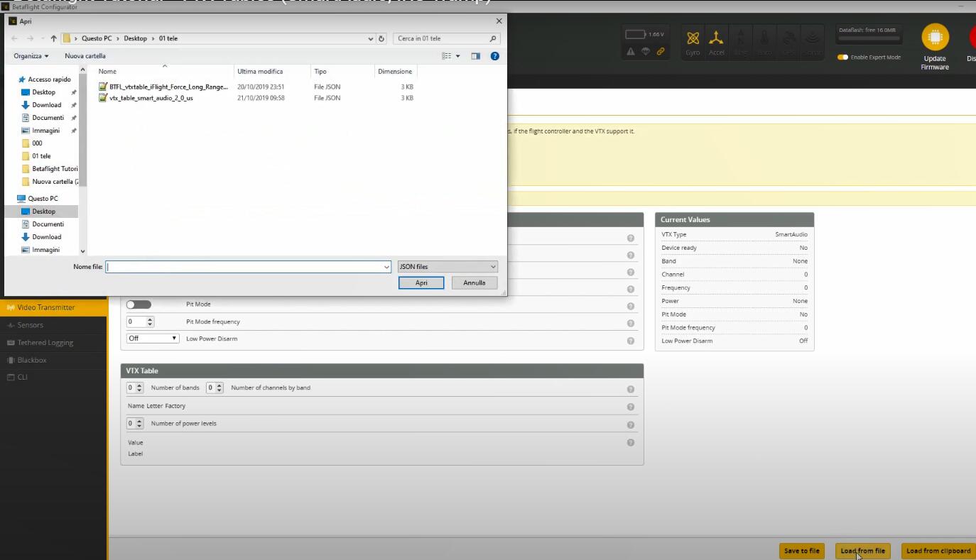Image resolution: width=976 pixels, height=560 pixels.
Task: Toggle Enable Expert Mode switch
Action: tap(842, 57)
